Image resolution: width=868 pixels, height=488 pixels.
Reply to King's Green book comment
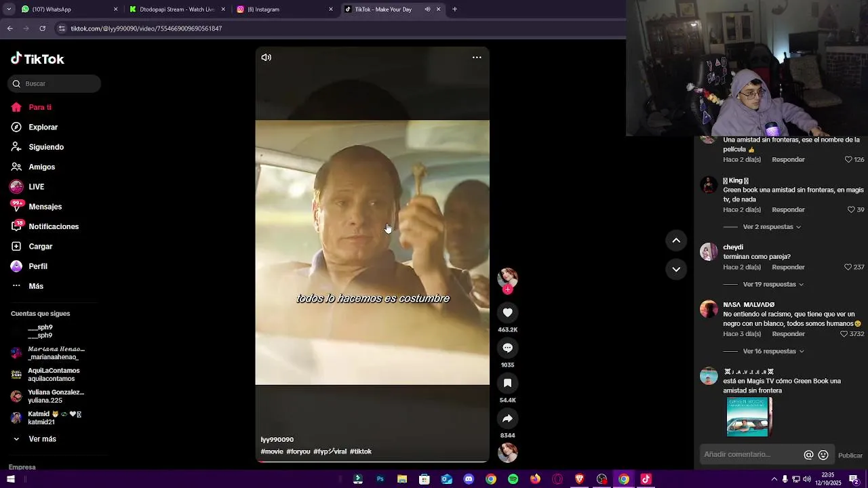click(x=788, y=210)
